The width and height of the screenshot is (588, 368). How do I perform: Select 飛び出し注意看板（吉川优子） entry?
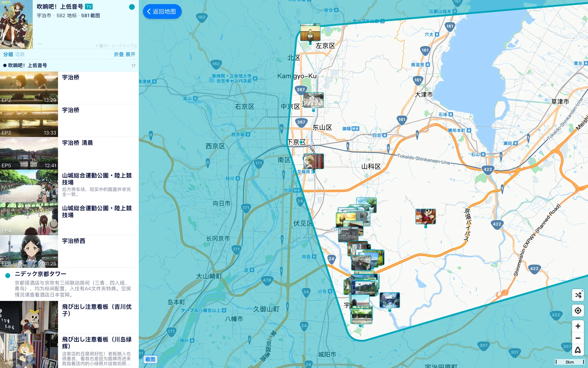[x=69, y=317]
